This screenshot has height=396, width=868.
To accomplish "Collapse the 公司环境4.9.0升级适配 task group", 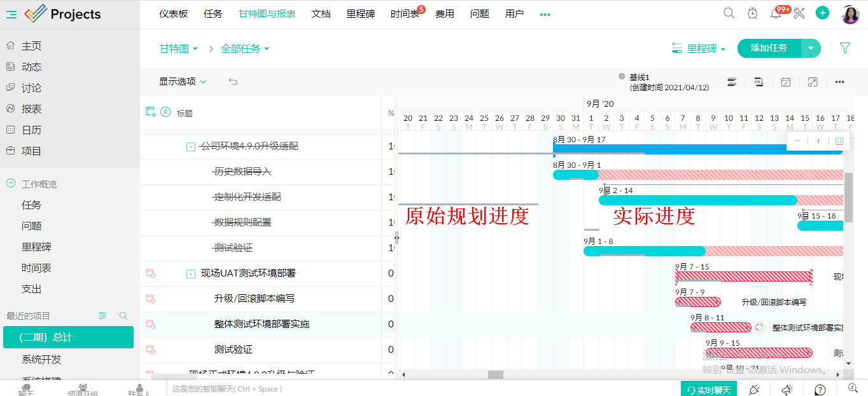I will pyautogui.click(x=190, y=147).
